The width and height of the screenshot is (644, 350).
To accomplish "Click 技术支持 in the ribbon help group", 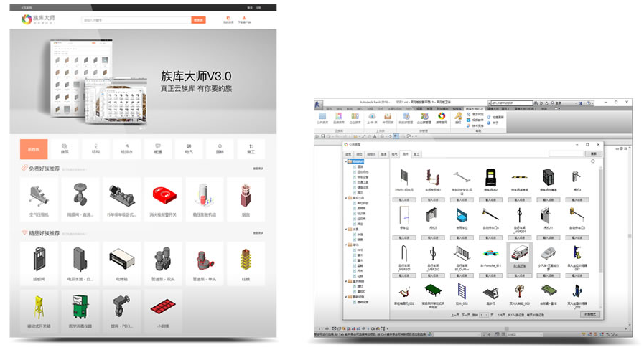I will [475, 126].
